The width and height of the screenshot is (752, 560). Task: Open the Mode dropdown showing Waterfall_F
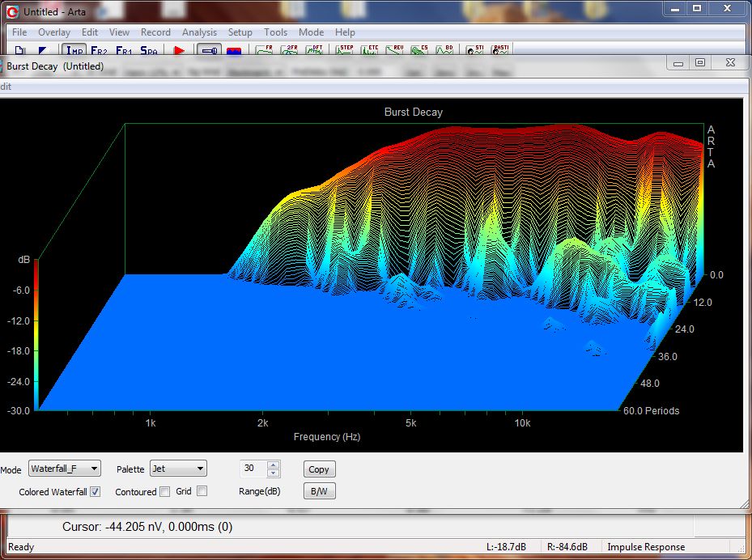tap(64, 469)
